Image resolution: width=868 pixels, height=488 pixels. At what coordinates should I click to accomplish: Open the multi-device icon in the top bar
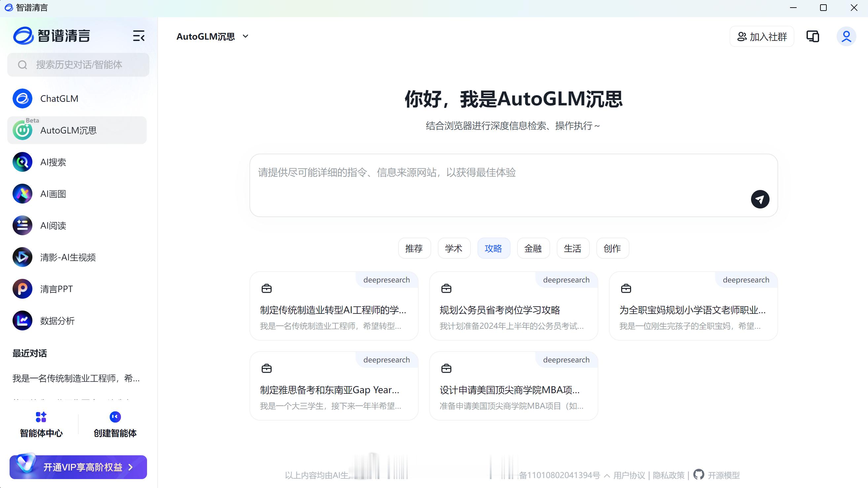(x=812, y=36)
